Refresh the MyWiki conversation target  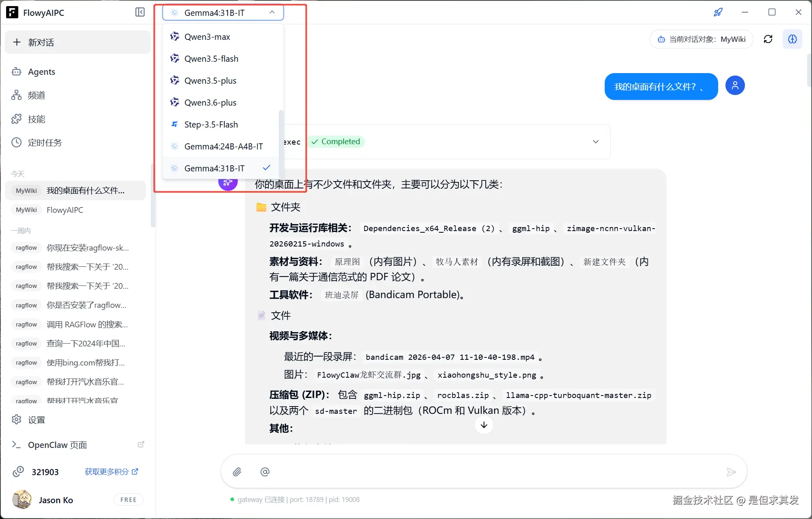pos(768,39)
